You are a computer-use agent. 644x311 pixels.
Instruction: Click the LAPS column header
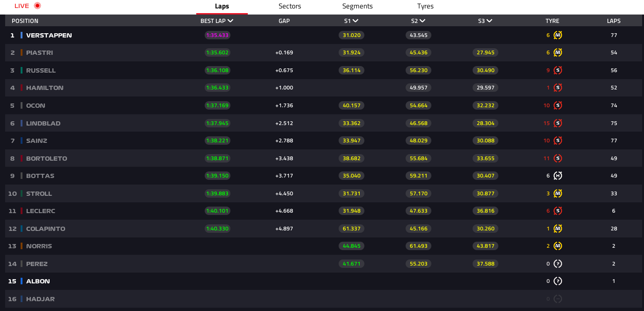pos(614,21)
